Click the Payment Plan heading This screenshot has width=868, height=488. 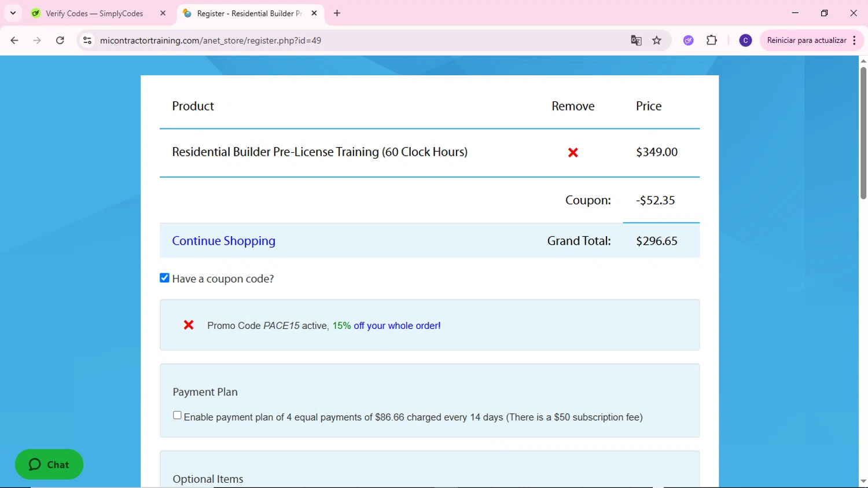205,392
